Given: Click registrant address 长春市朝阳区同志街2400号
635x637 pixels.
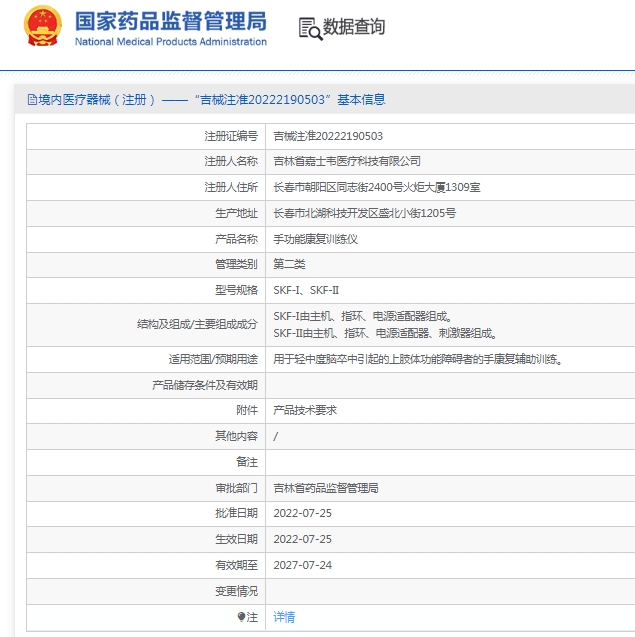Looking at the screenshot, I should coord(377,187).
